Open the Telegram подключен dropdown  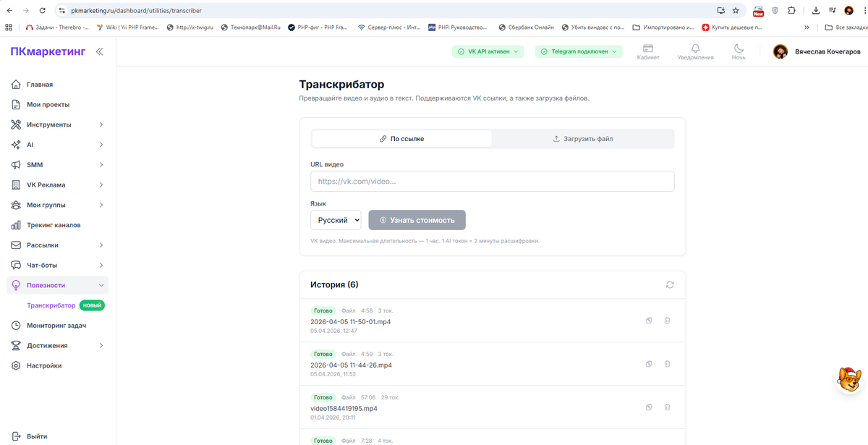coord(579,51)
